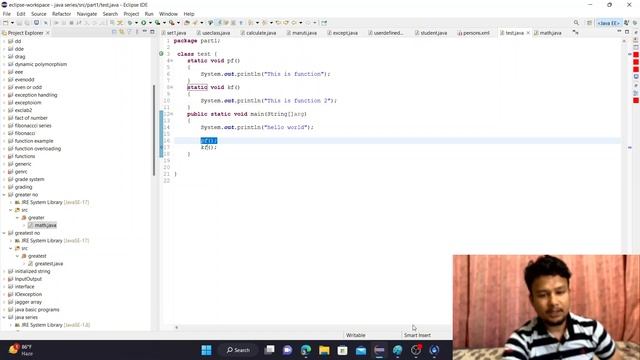Click the green Run toolbar button
Viewport: 640px width, 360px height.
pos(144,23)
